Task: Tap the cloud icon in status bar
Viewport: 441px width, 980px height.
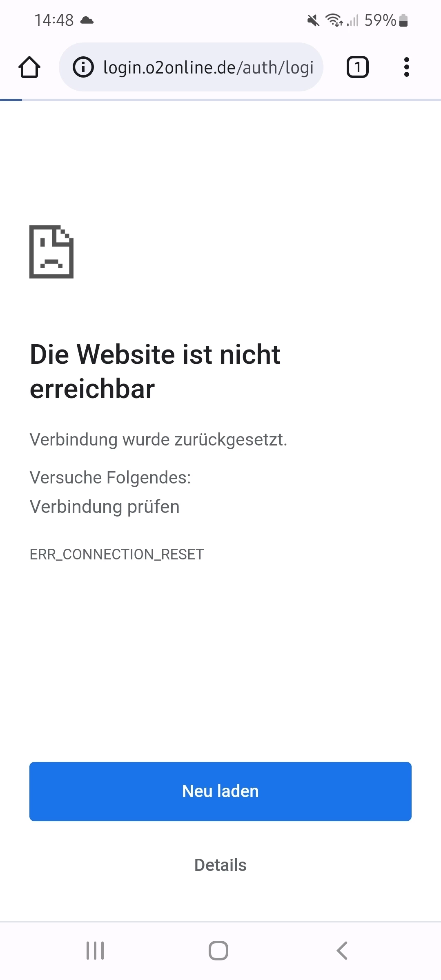Action: [87, 20]
